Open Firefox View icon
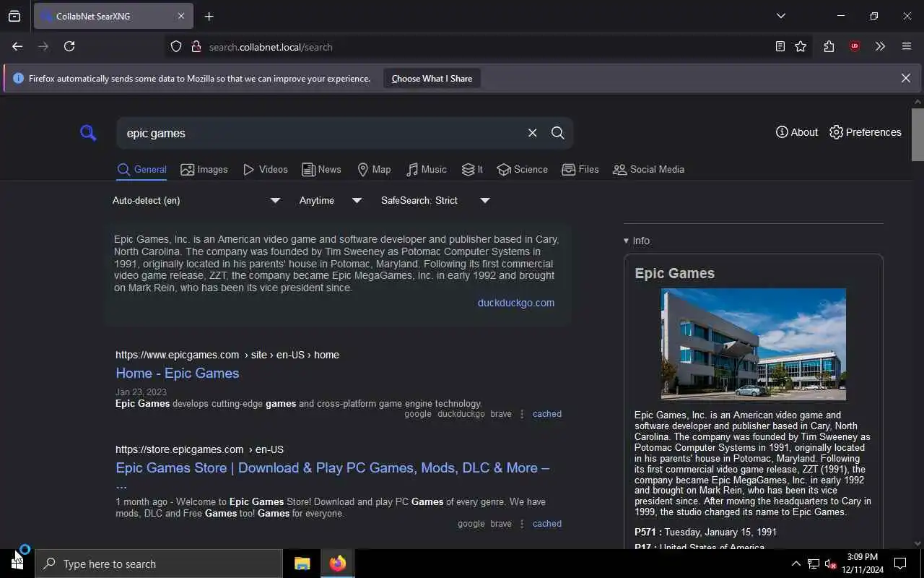The width and height of the screenshot is (924, 578). (14, 16)
